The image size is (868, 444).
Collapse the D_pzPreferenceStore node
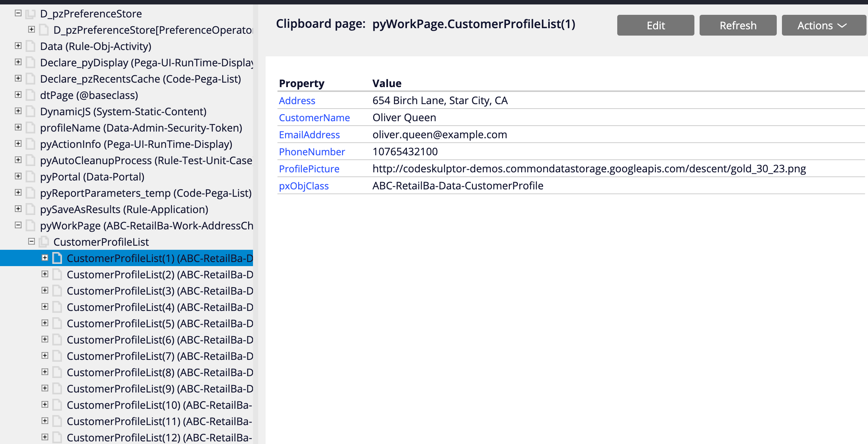(18, 13)
